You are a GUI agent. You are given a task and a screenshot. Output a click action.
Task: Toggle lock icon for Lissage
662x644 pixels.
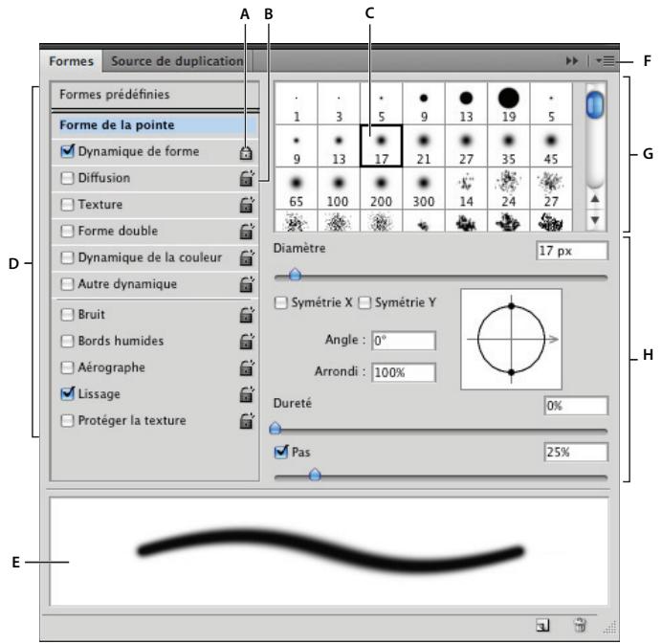247,394
